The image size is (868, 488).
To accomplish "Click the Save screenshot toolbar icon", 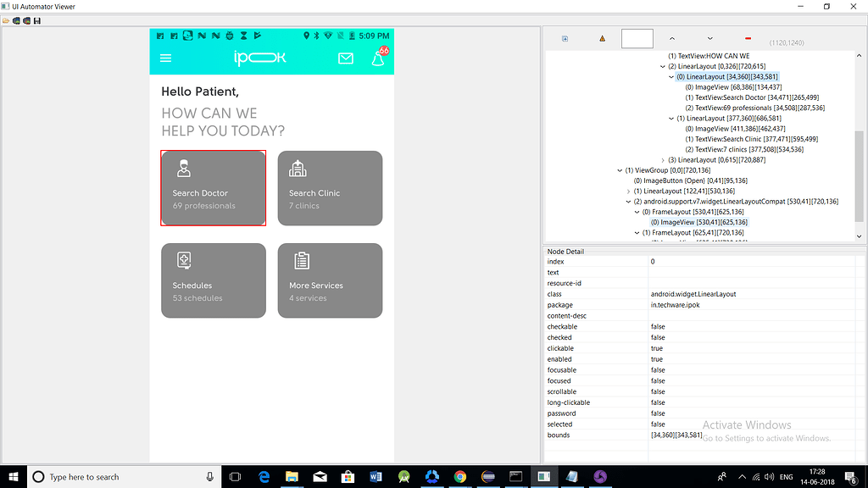I will pos(36,20).
